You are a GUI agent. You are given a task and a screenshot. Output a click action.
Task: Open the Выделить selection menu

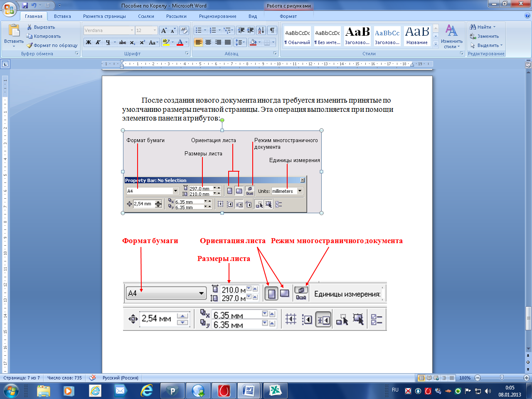click(486, 45)
